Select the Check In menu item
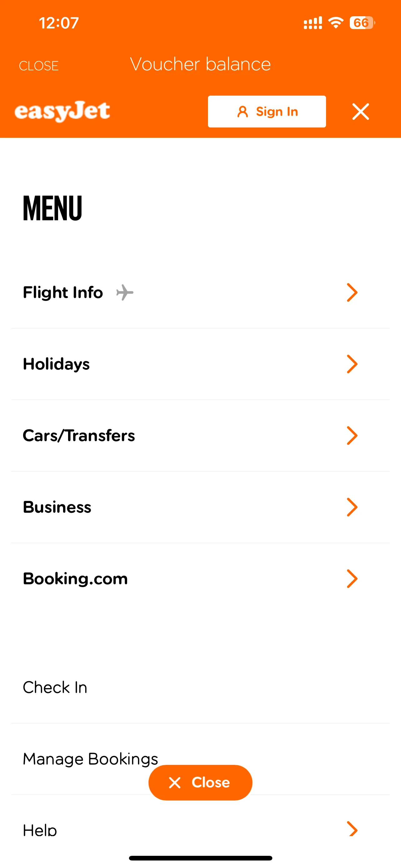Image resolution: width=401 pixels, height=868 pixels. (55, 687)
